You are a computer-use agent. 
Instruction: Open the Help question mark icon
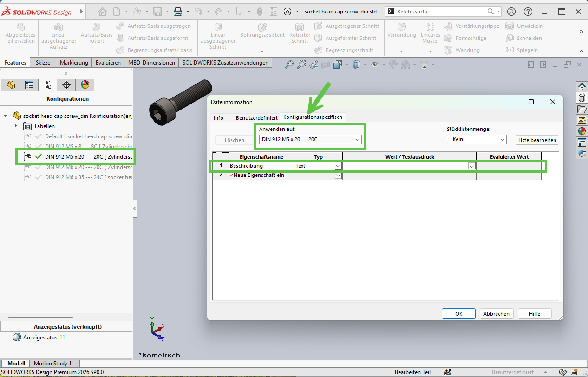(528, 12)
